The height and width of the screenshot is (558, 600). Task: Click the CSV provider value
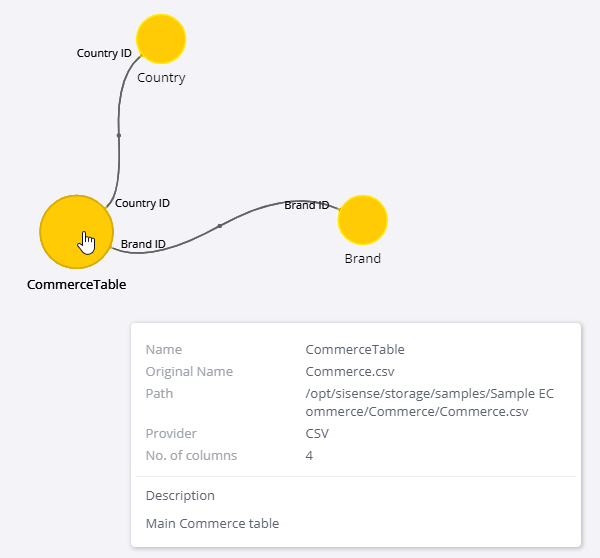point(317,434)
